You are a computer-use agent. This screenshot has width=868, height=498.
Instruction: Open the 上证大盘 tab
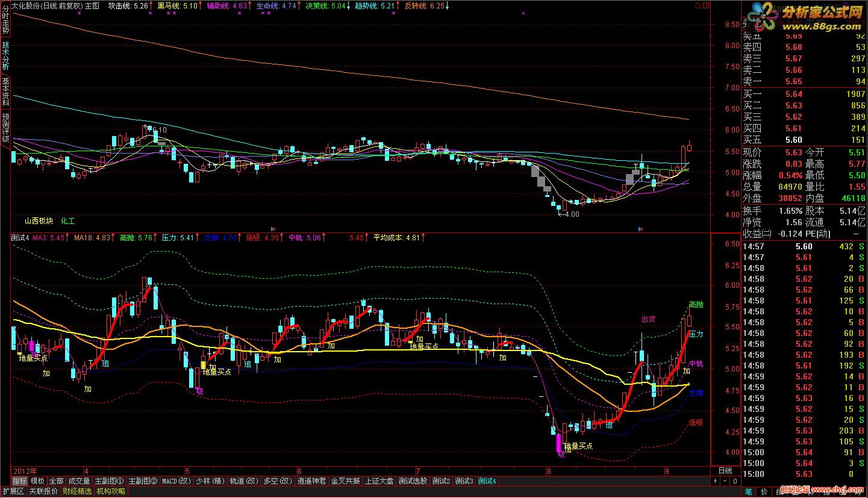[379, 481]
